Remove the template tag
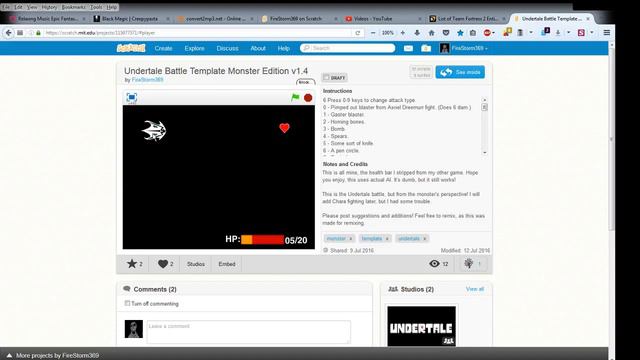Screen dimensions: 640x360 387,238
